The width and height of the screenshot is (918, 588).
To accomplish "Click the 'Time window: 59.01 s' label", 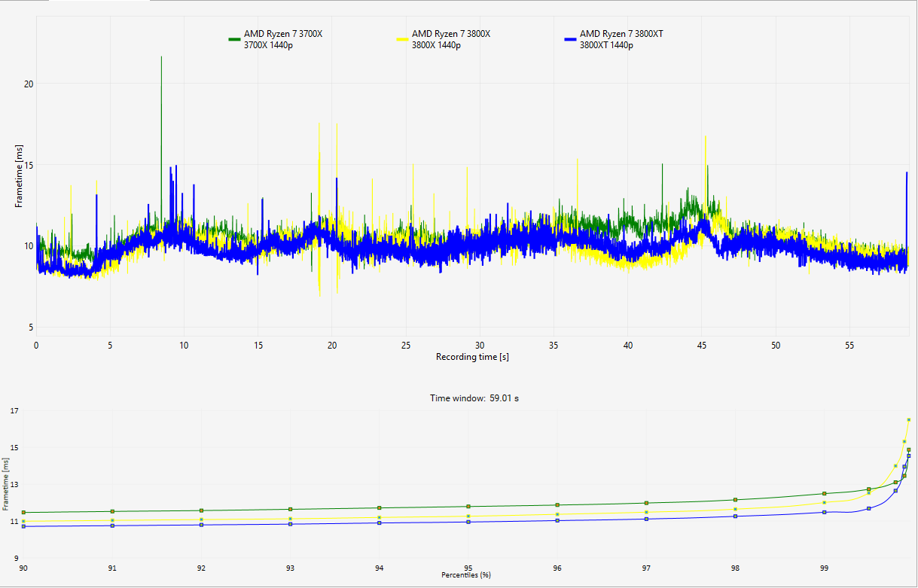I will tap(474, 398).
